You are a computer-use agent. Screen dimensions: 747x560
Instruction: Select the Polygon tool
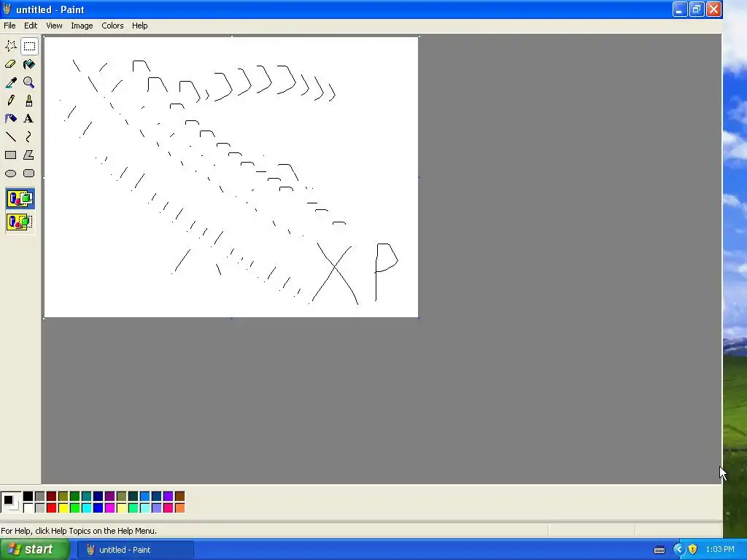tap(29, 155)
